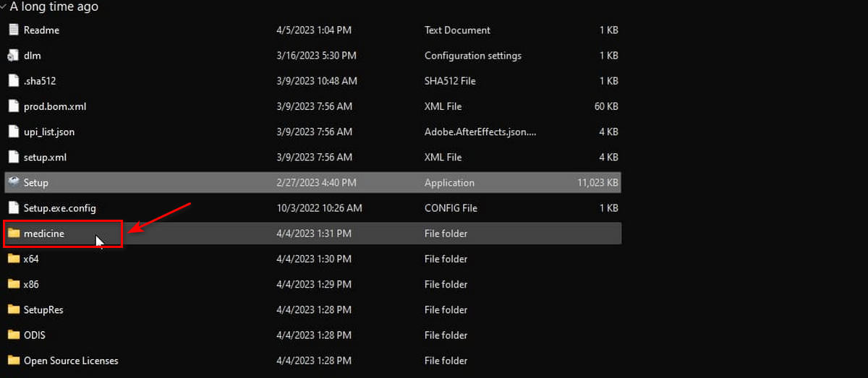Select the upi_list.json file name
Screen dimensions: 868x378
tap(49, 132)
